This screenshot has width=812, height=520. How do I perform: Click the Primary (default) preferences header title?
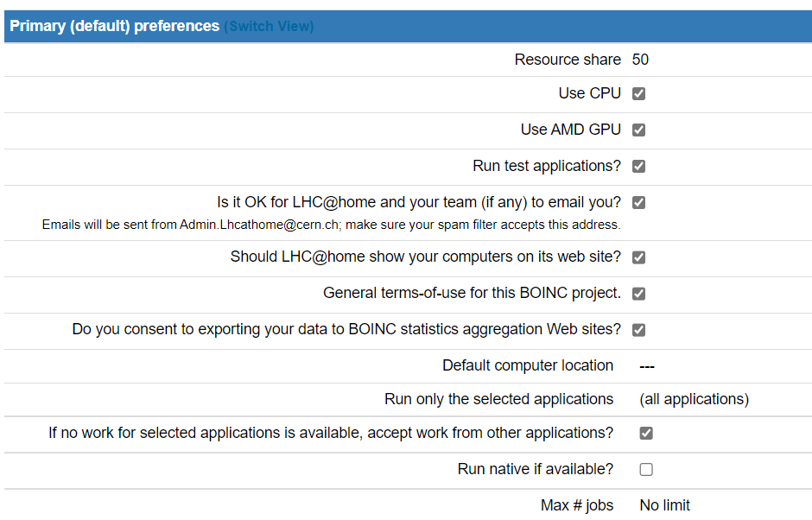[114, 26]
